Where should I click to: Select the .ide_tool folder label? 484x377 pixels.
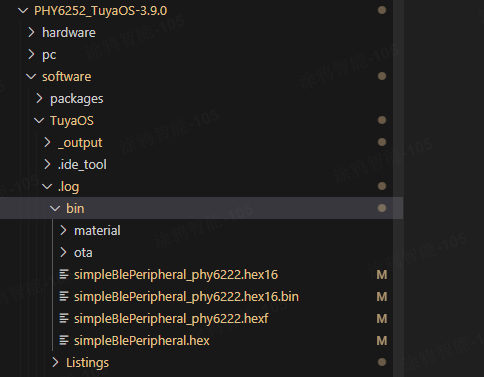[x=82, y=165]
